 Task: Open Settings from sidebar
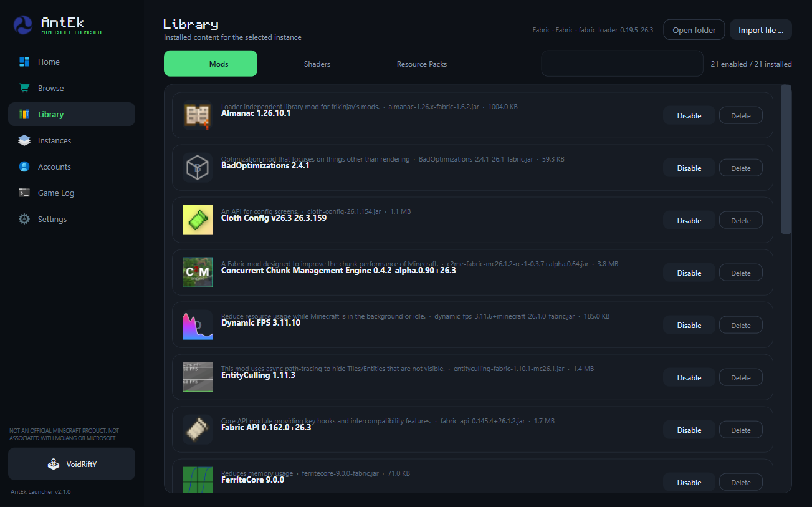click(x=72, y=219)
